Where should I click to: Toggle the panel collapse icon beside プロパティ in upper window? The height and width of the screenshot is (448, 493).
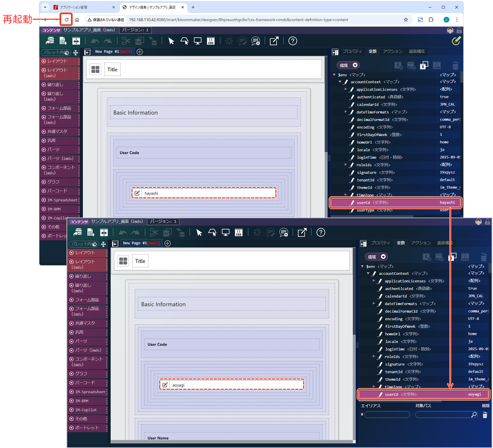pyautogui.click(x=335, y=52)
